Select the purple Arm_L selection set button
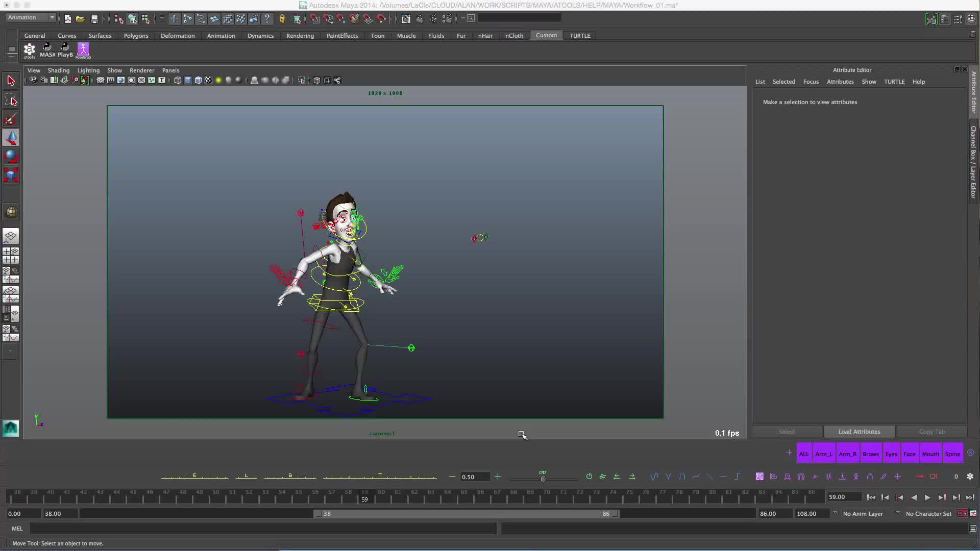980x551 pixels. coord(823,454)
